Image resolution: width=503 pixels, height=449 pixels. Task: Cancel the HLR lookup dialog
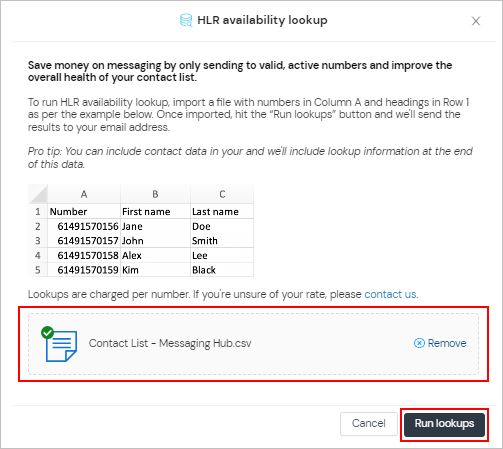tap(369, 424)
